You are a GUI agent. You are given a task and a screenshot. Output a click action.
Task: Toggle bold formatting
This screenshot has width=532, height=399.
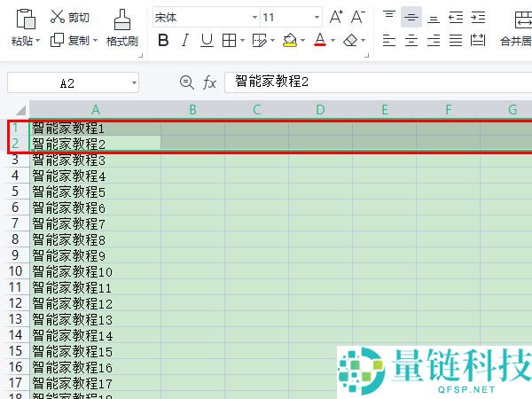(163, 41)
